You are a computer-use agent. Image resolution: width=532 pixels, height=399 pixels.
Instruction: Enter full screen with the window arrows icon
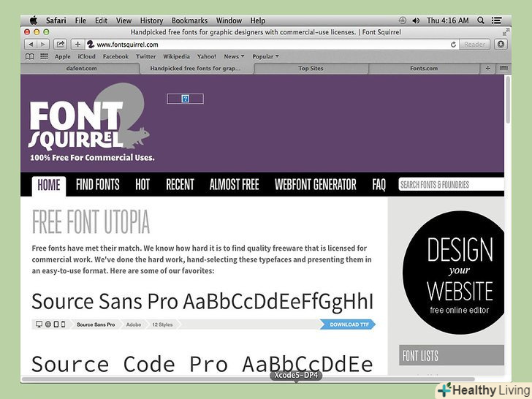click(x=506, y=32)
